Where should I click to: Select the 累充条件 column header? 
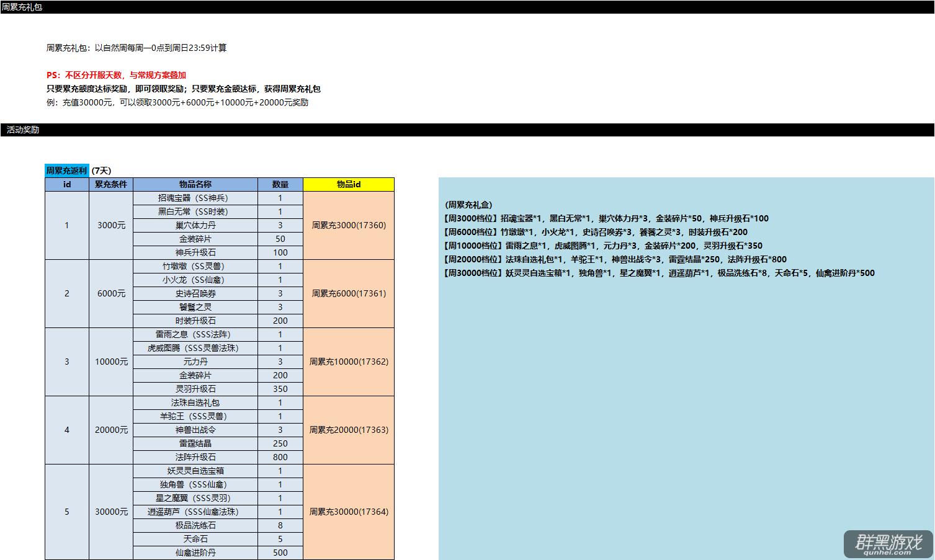click(111, 184)
